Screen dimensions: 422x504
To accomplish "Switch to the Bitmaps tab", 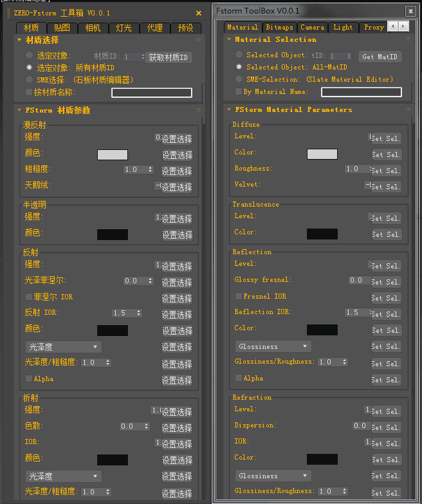I will 279,27.
